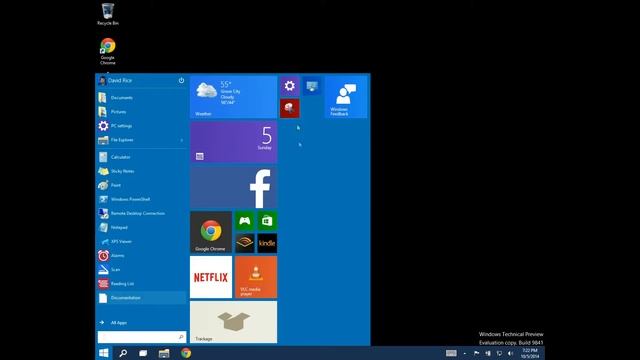Open Remote Desktop Connection
The image size is (640, 360).
coord(141,213)
